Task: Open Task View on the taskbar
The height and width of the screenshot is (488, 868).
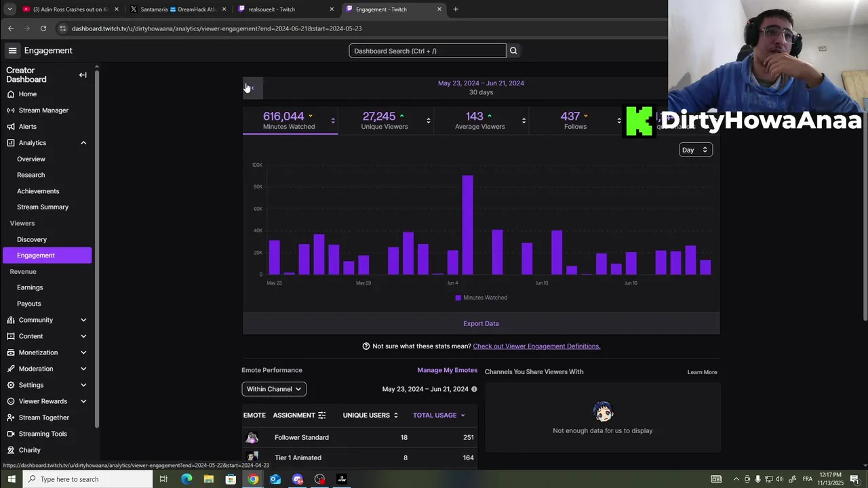Action: point(163,479)
